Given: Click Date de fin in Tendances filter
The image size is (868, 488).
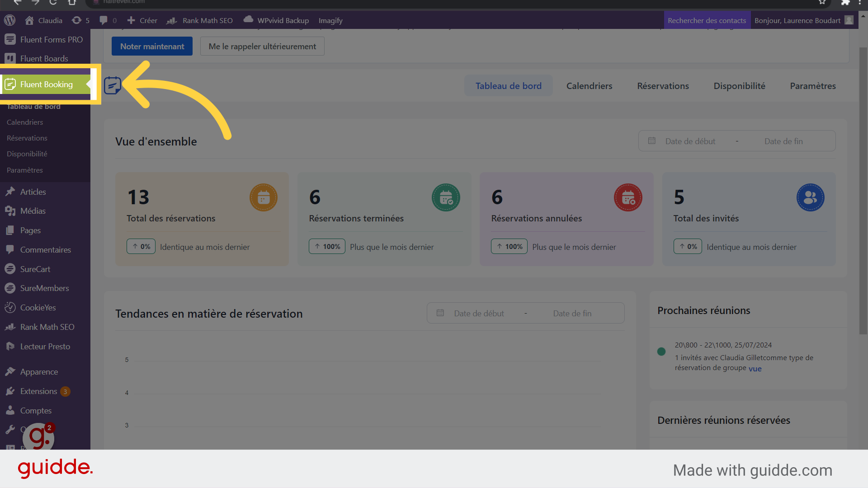Looking at the screenshot, I should [572, 314].
